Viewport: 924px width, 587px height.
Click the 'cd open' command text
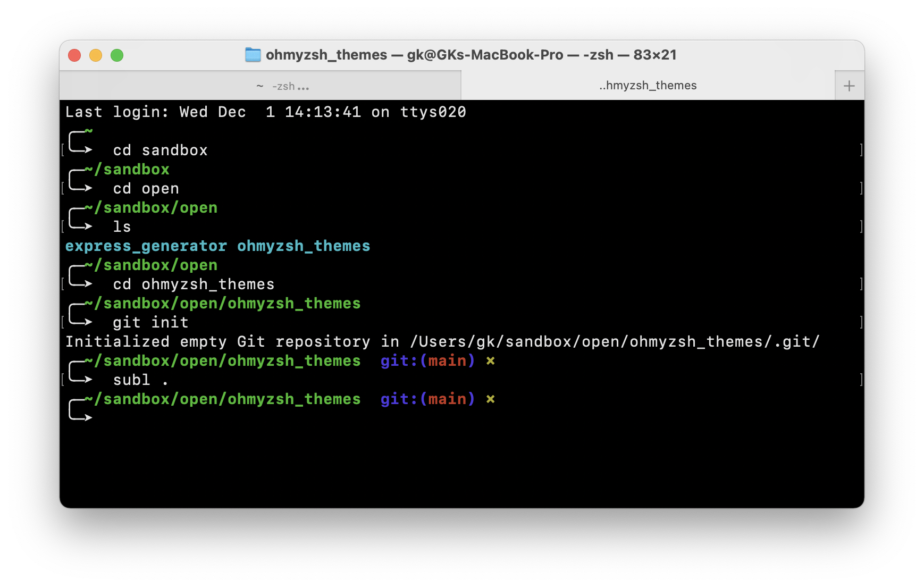[146, 189]
